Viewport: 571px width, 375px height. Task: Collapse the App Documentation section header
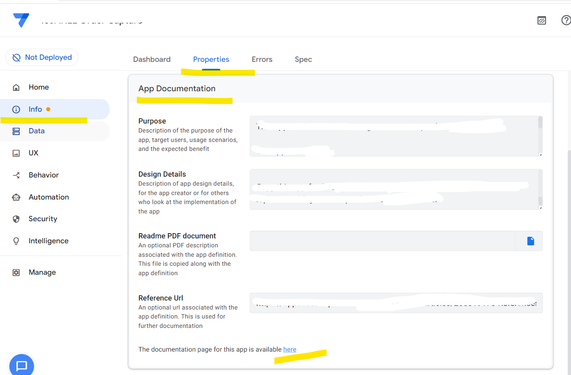(340, 89)
